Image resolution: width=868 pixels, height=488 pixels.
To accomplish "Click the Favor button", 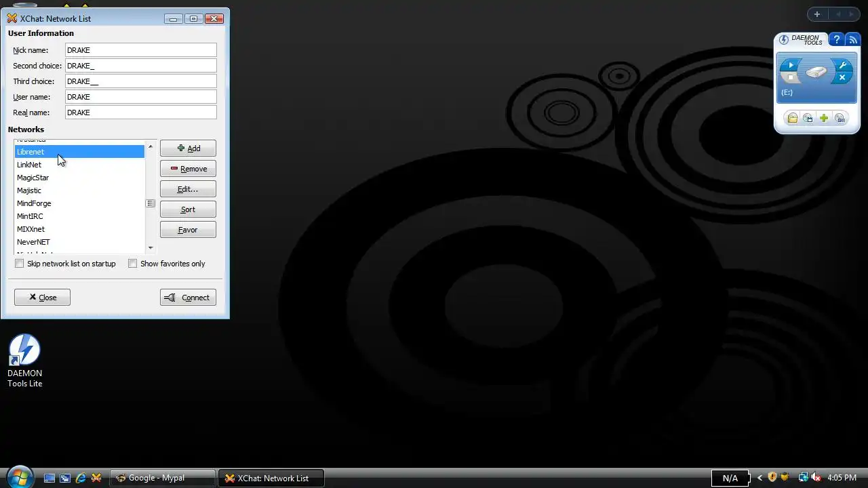I will pyautogui.click(x=188, y=230).
